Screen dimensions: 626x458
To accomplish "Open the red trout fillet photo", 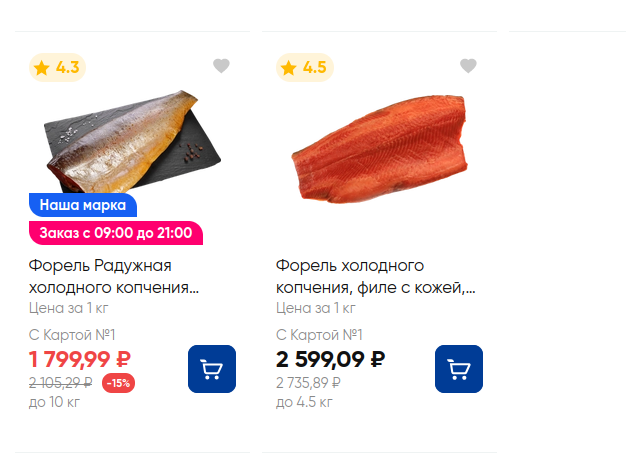I will click(379, 149).
